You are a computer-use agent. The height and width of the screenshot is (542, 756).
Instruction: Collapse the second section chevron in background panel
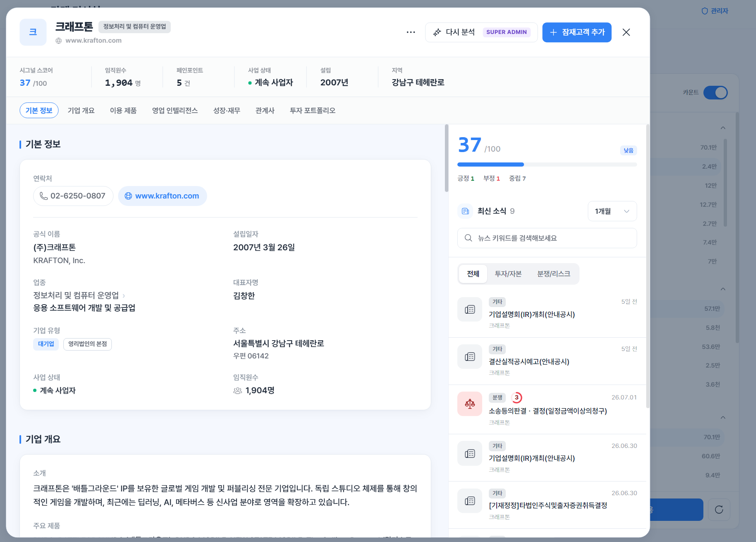coord(723,289)
